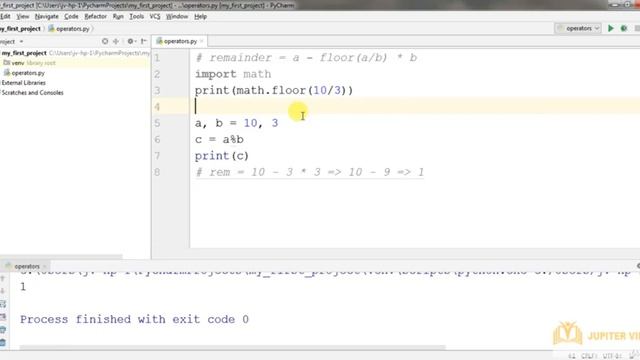Close the operators.py editor tab
The image size is (640, 360).
pyautogui.click(x=202, y=41)
